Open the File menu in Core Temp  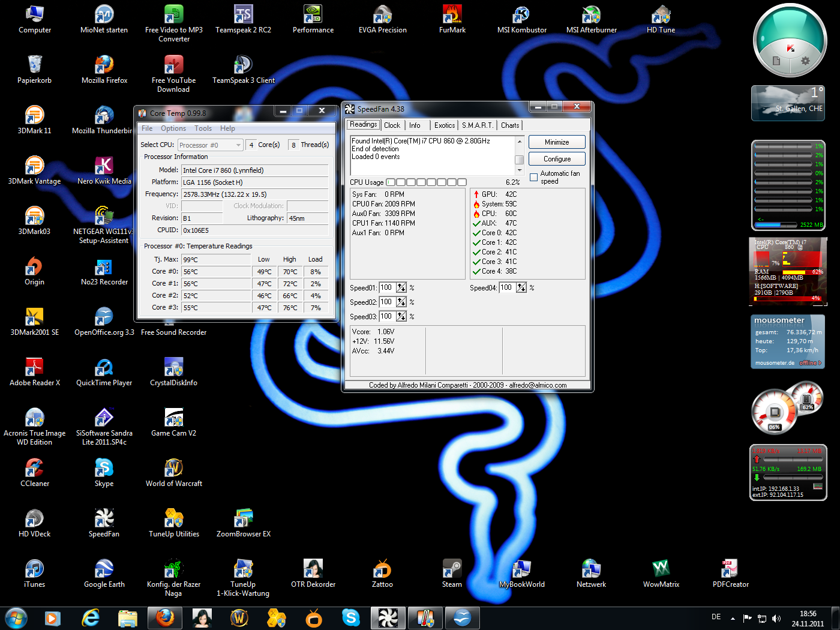147,128
